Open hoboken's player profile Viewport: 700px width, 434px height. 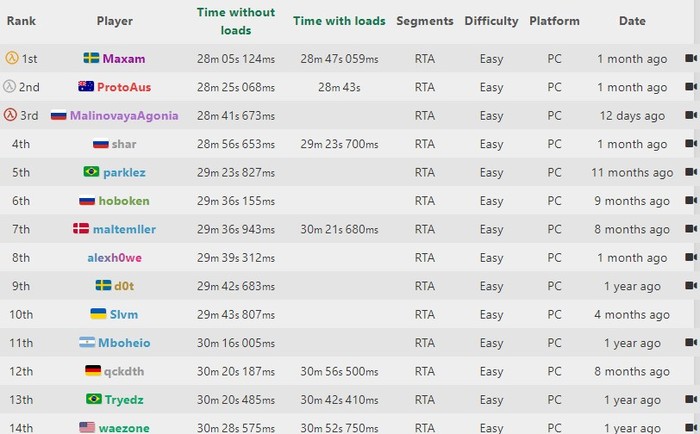[124, 201]
